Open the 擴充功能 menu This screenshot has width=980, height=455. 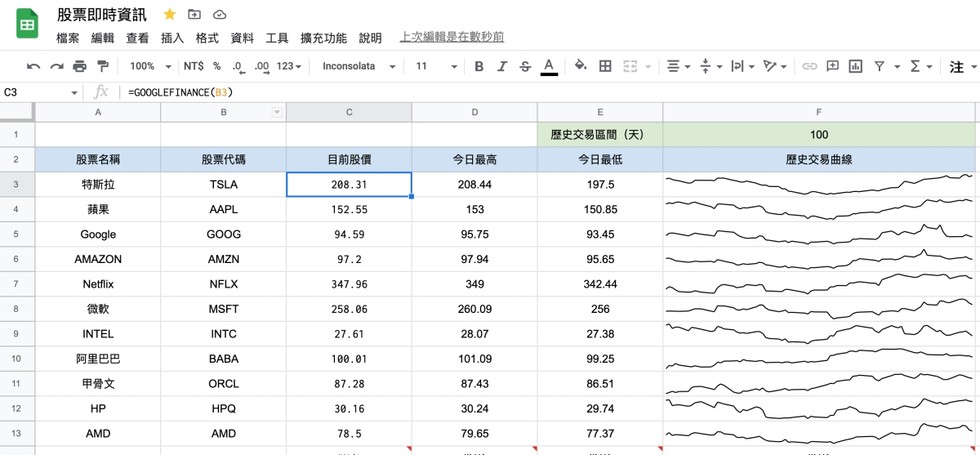323,38
